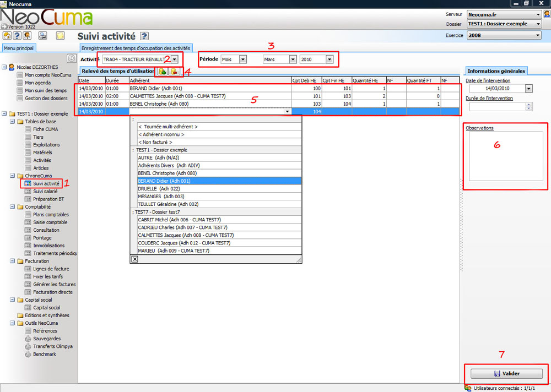Click help icon beside Suivi activité title
The image size is (551, 392).
144,36
